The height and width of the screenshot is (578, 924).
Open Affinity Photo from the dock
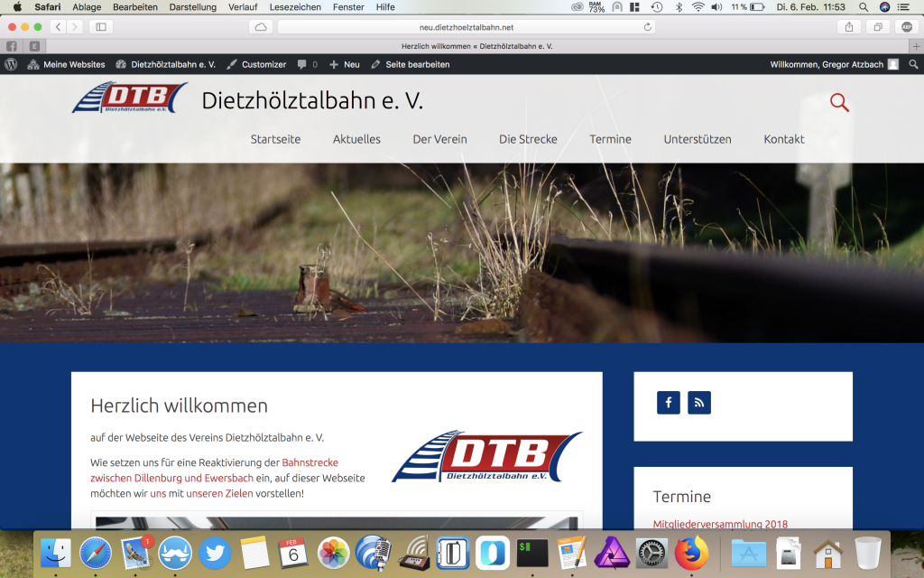[613, 554]
